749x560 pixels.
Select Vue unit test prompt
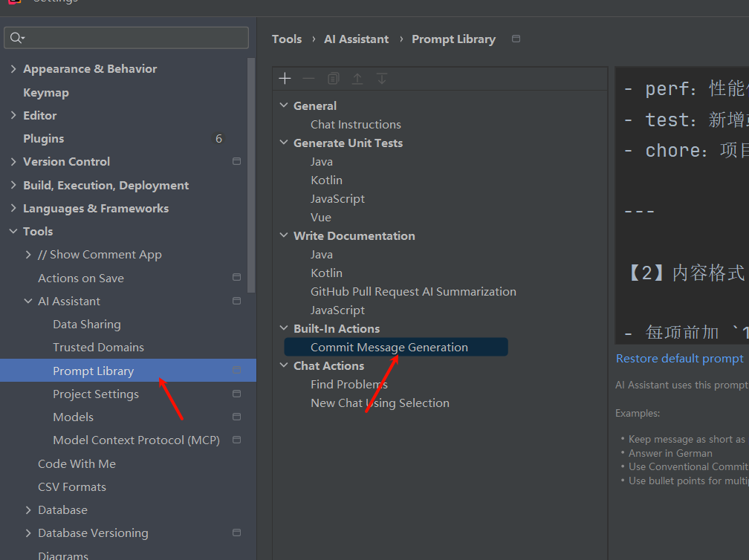320,217
